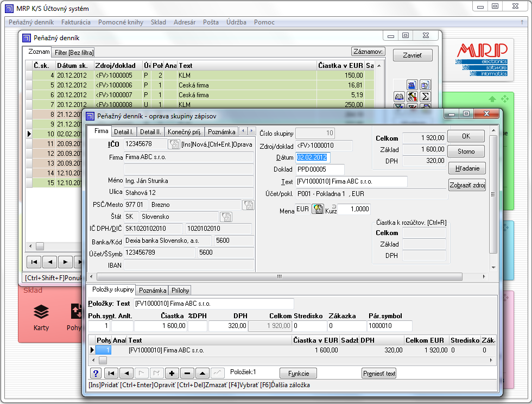The image size is (532, 404).
Task: Click into the Doklad input field
Action: [320, 169]
